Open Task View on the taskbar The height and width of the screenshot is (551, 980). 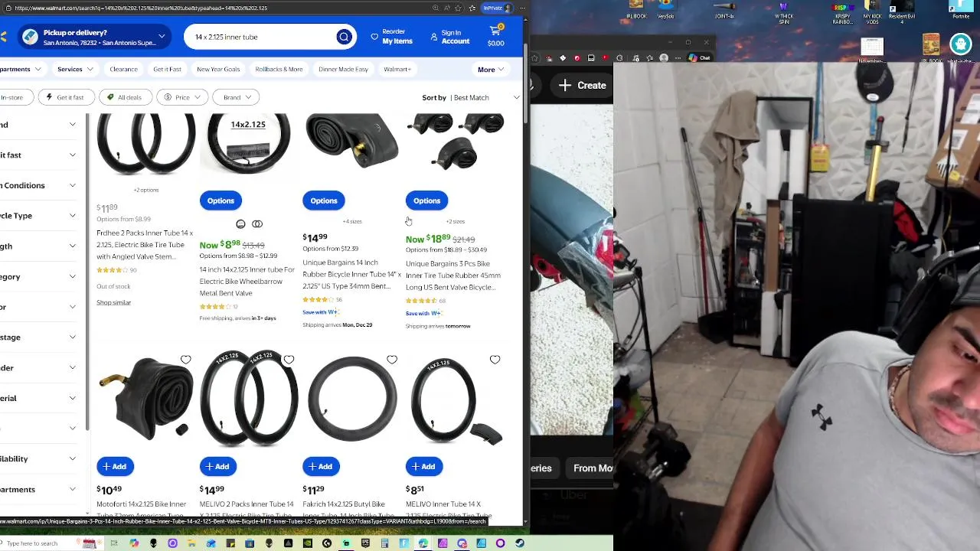[113, 543]
